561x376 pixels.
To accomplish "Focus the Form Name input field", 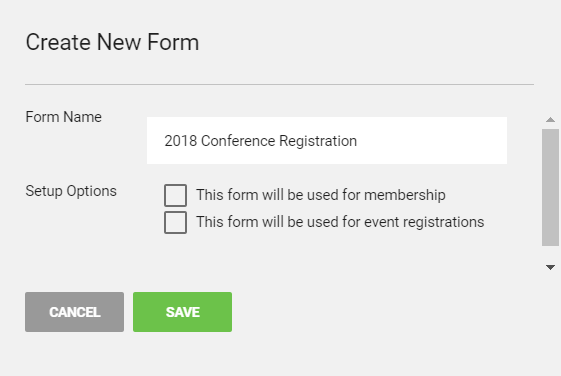I will 327,141.
